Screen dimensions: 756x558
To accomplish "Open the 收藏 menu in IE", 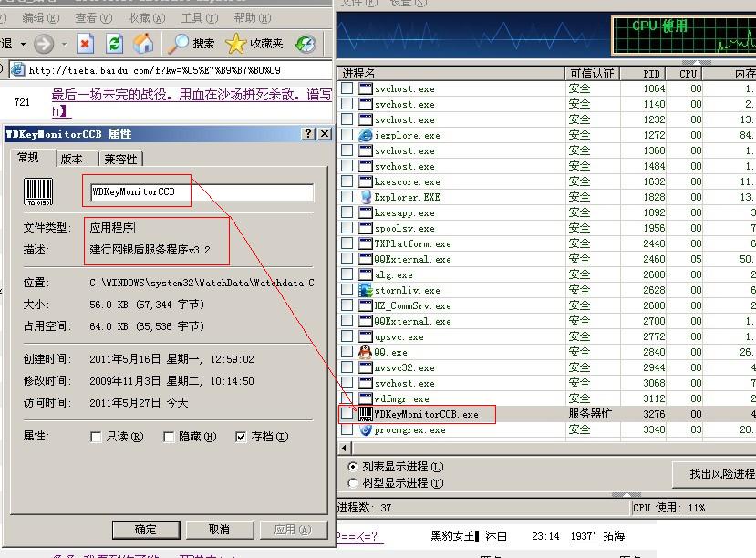I will coord(146,18).
